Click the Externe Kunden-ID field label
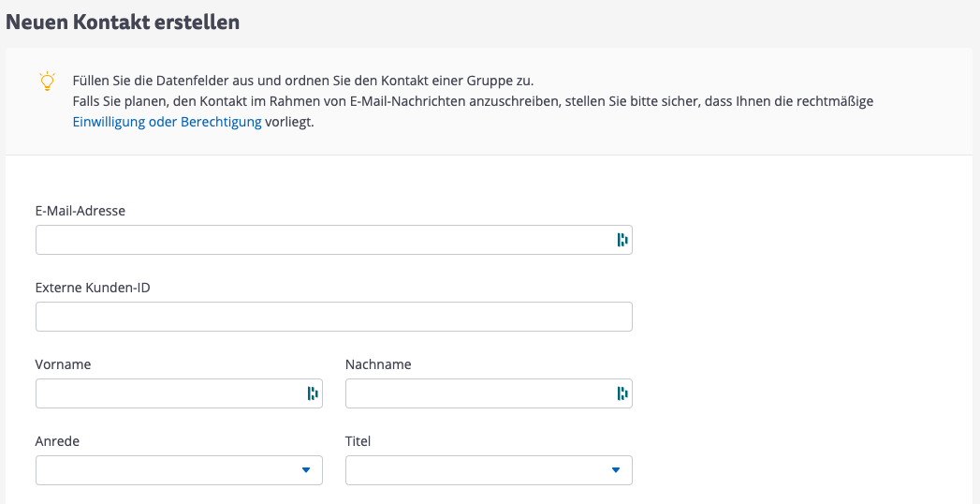 (93, 288)
